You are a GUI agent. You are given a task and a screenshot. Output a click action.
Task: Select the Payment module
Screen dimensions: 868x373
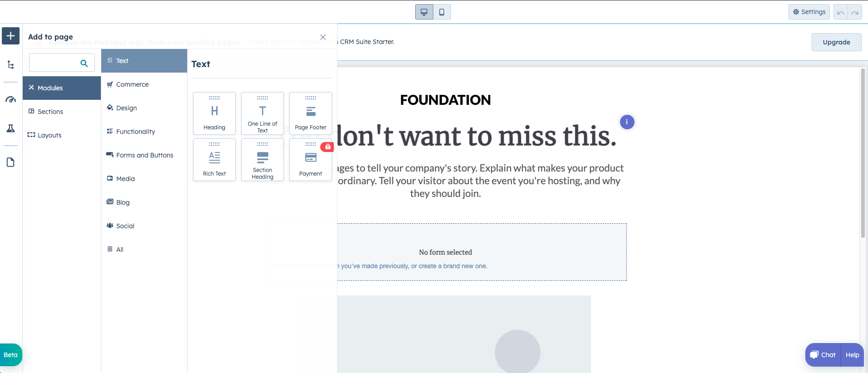[311, 160]
